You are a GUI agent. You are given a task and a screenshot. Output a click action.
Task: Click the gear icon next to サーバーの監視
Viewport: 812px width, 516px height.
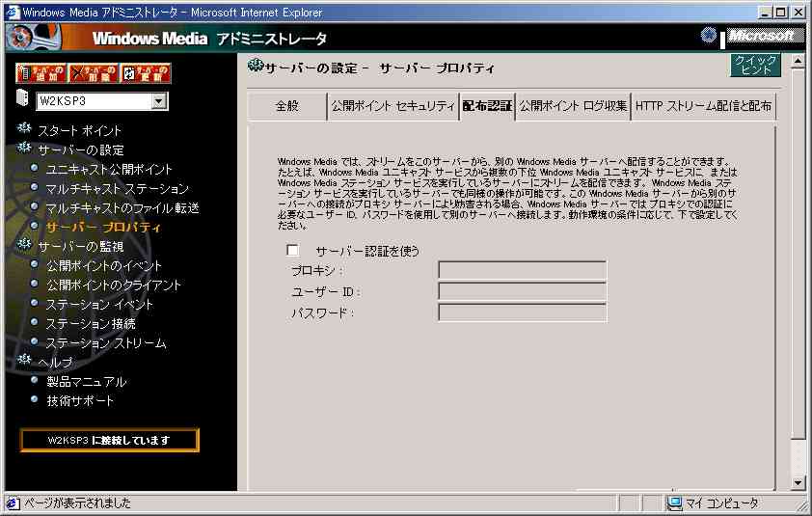24,244
